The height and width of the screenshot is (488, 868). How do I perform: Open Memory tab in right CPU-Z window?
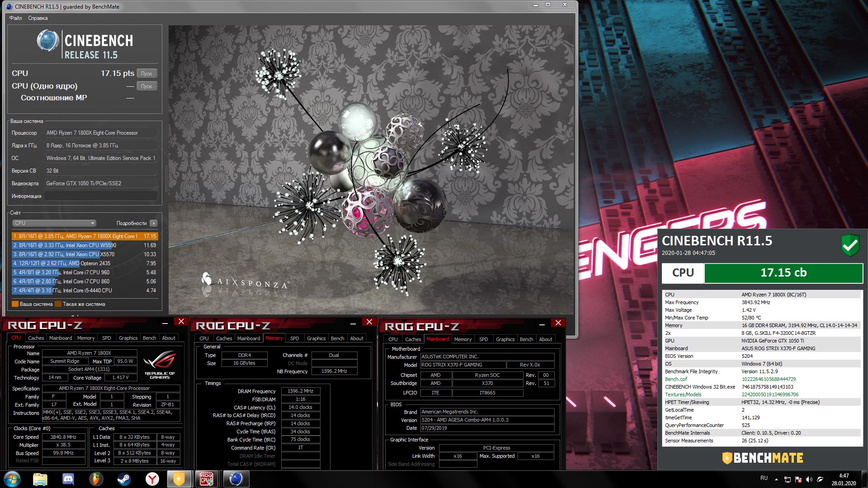463,339
